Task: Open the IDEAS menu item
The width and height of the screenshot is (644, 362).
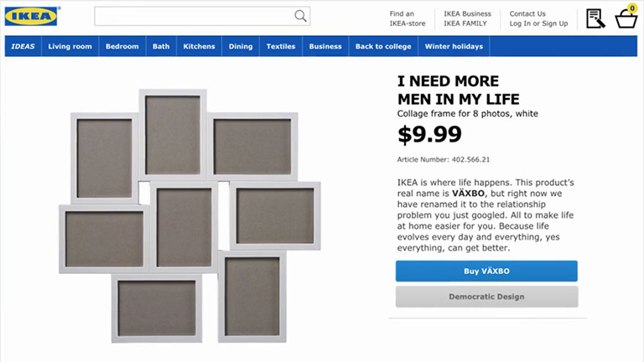Action: (23, 47)
